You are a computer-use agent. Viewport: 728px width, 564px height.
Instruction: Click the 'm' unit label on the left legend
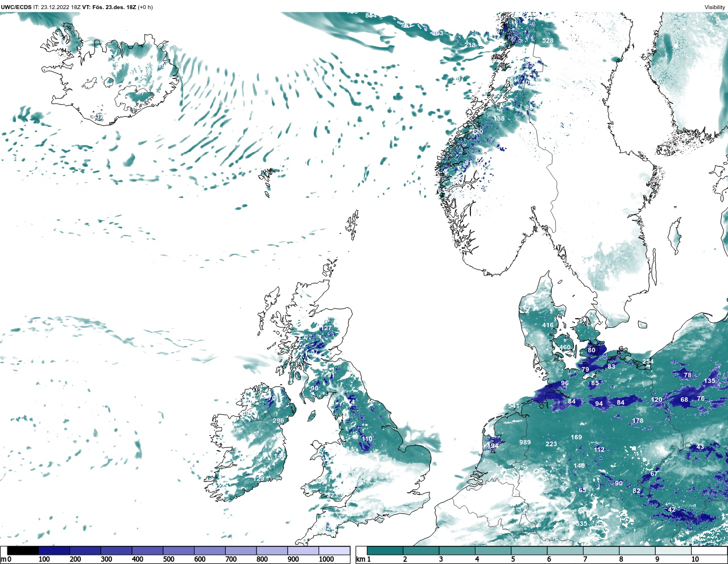(x=3, y=559)
